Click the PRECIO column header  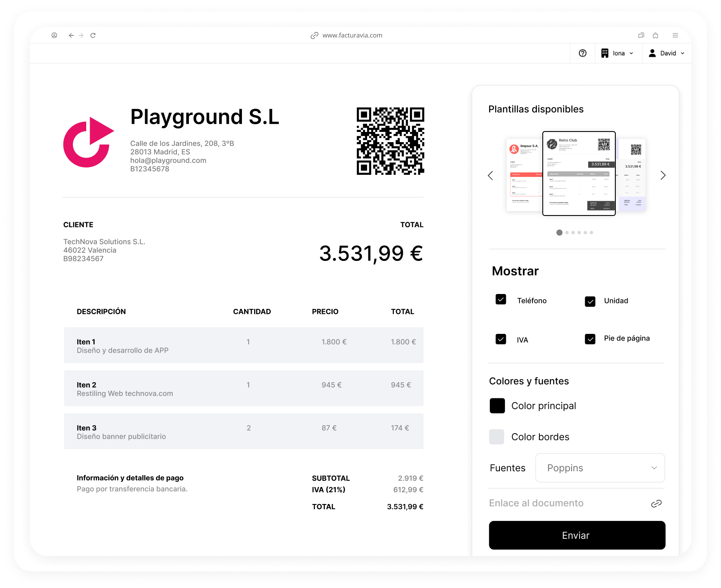325,312
